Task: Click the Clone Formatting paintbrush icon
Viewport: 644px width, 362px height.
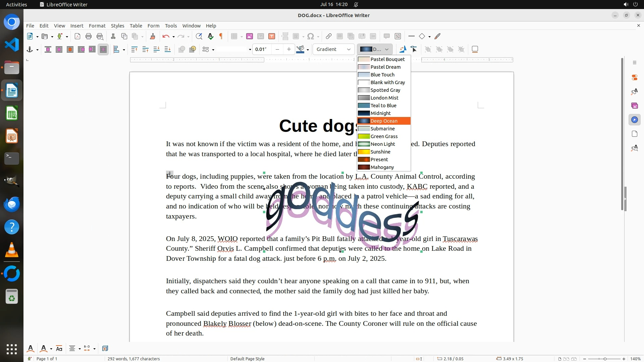Action: 153,36
